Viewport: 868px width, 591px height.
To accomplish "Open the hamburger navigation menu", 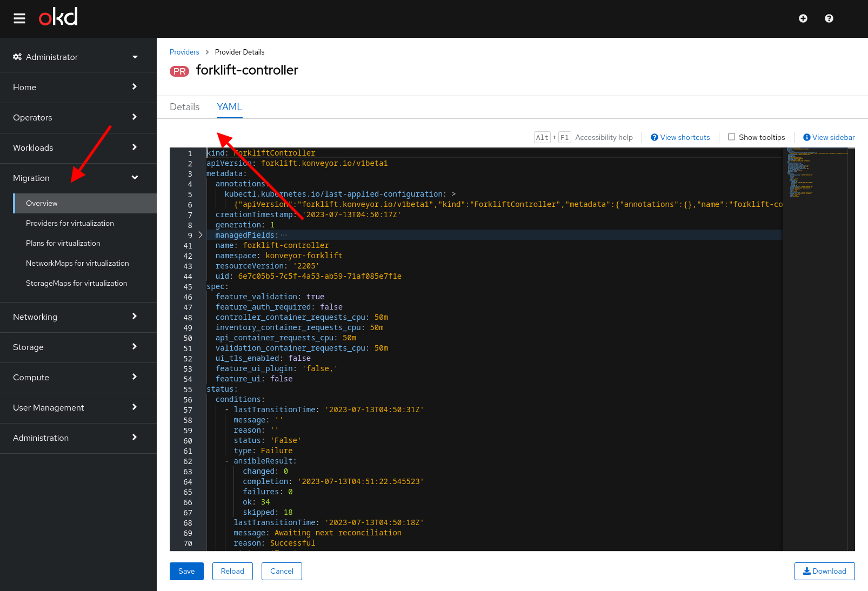I will pos(19,19).
